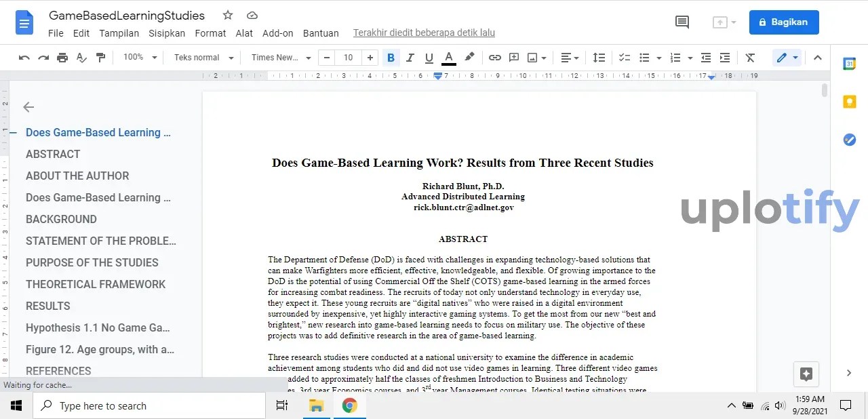Open the last edited history link
This screenshot has width=868, height=419.
click(424, 33)
